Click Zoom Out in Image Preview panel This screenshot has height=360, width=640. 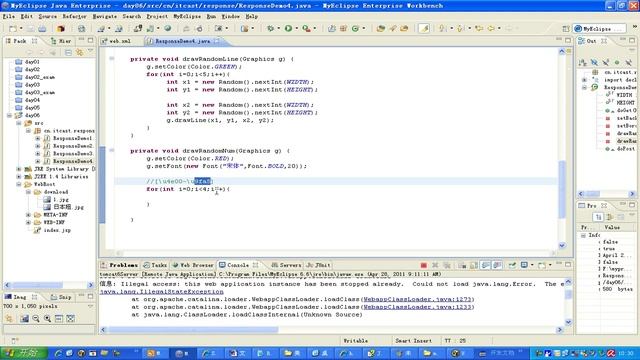(x=36, y=318)
